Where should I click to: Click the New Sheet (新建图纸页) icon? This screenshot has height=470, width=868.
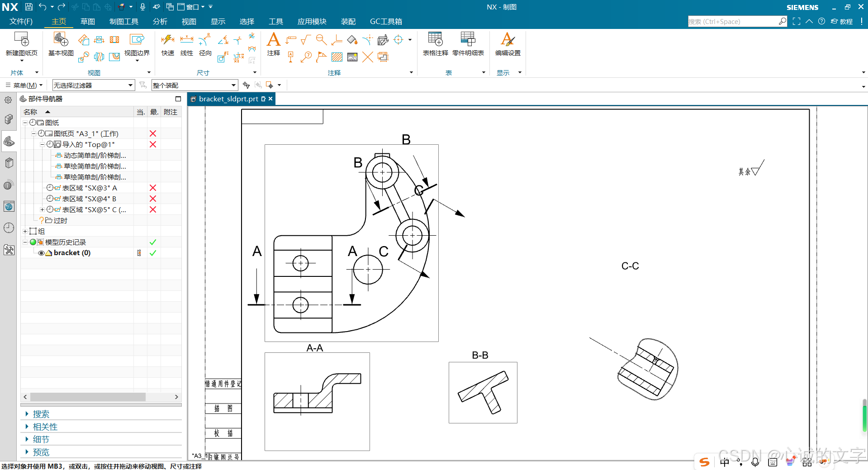point(21,44)
